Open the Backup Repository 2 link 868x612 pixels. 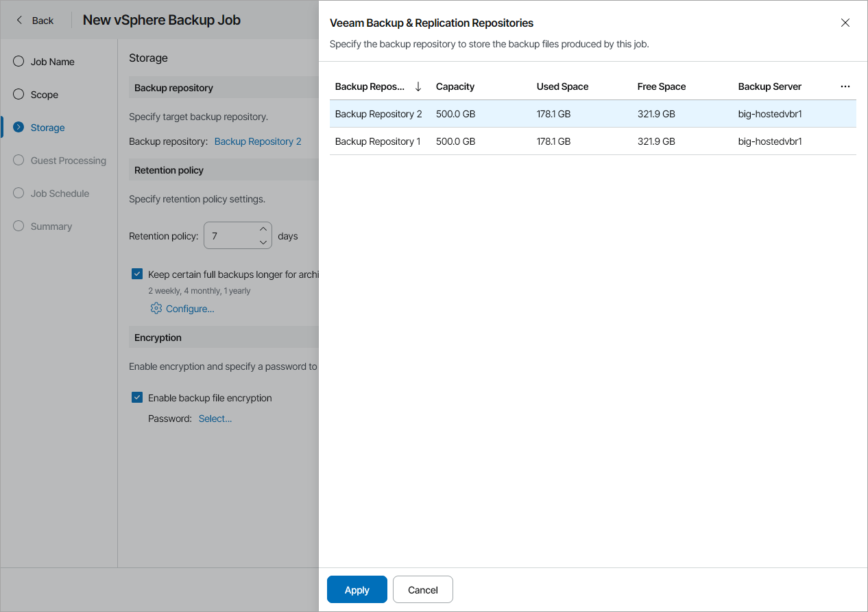[257, 141]
